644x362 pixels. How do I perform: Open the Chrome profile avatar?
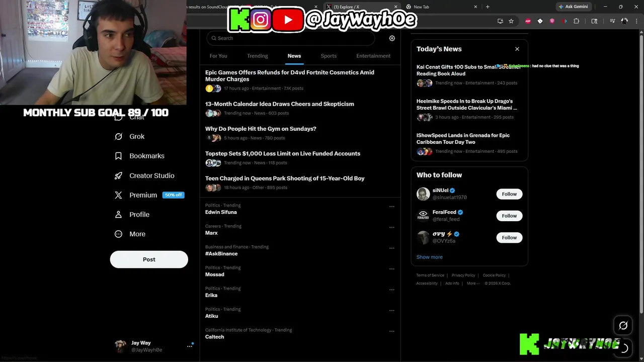[624, 21]
